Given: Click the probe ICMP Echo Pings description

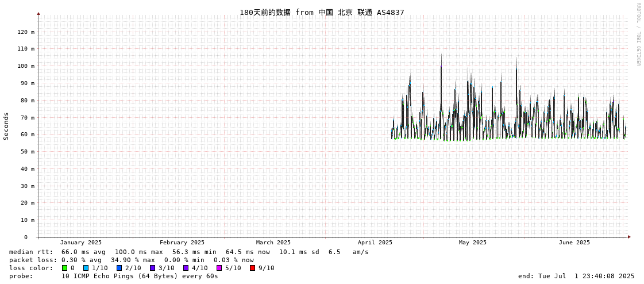Looking at the screenshot, I should 140,276.
